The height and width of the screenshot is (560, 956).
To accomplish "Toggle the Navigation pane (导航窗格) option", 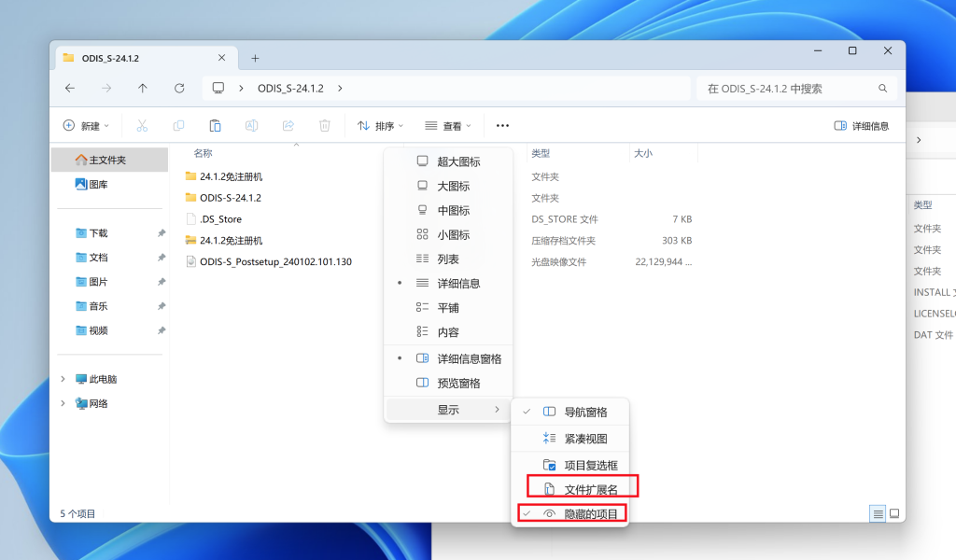I will [569, 412].
